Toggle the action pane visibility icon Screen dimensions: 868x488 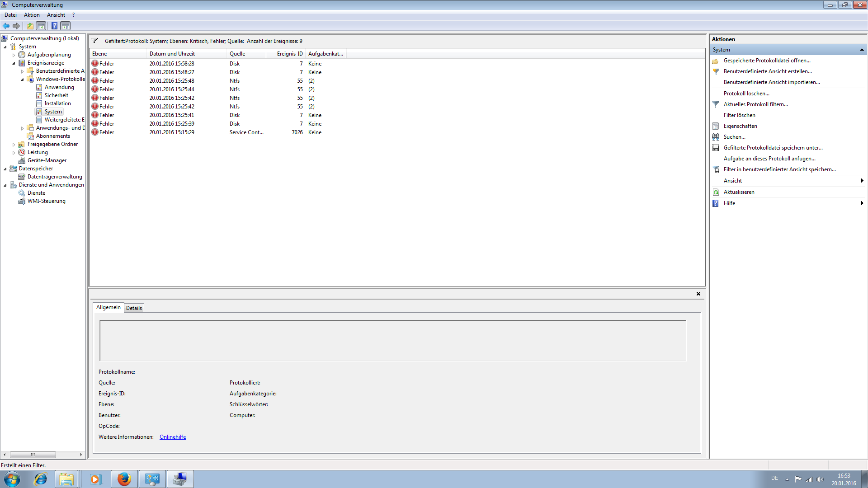pyautogui.click(x=66, y=26)
